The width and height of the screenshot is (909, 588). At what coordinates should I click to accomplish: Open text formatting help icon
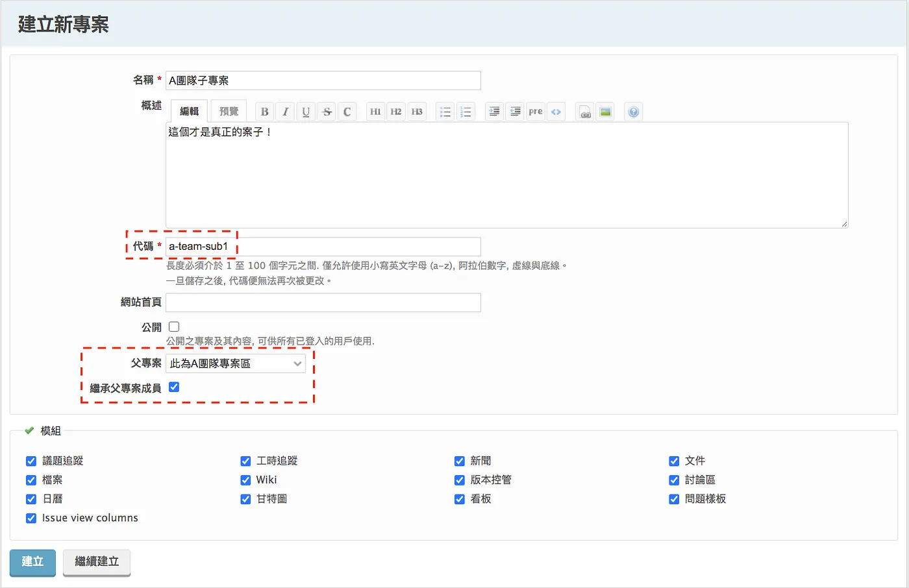(634, 112)
